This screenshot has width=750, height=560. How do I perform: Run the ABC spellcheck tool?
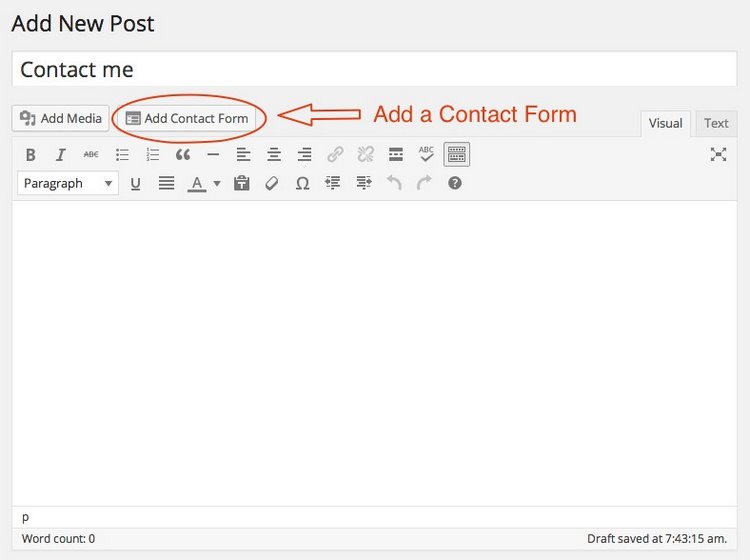pos(426,154)
